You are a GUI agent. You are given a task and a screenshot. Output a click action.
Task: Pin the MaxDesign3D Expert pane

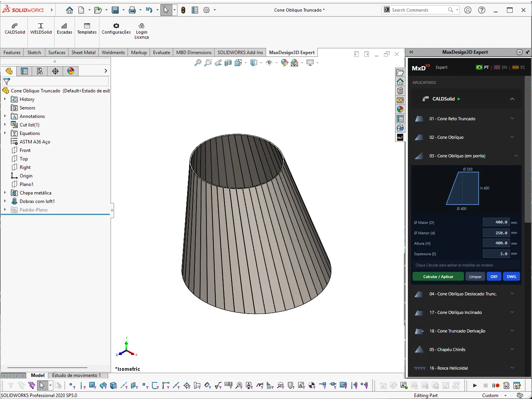point(528,52)
